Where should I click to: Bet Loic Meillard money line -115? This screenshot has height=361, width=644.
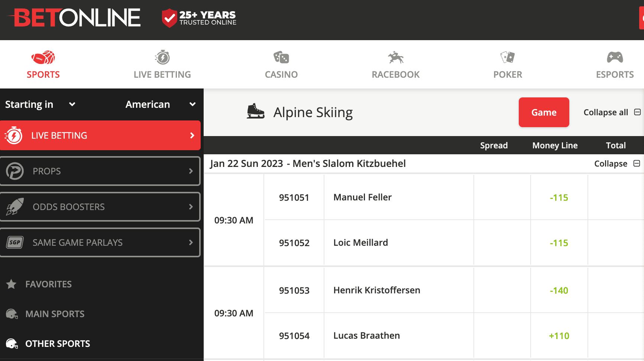click(x=559, y=243)
